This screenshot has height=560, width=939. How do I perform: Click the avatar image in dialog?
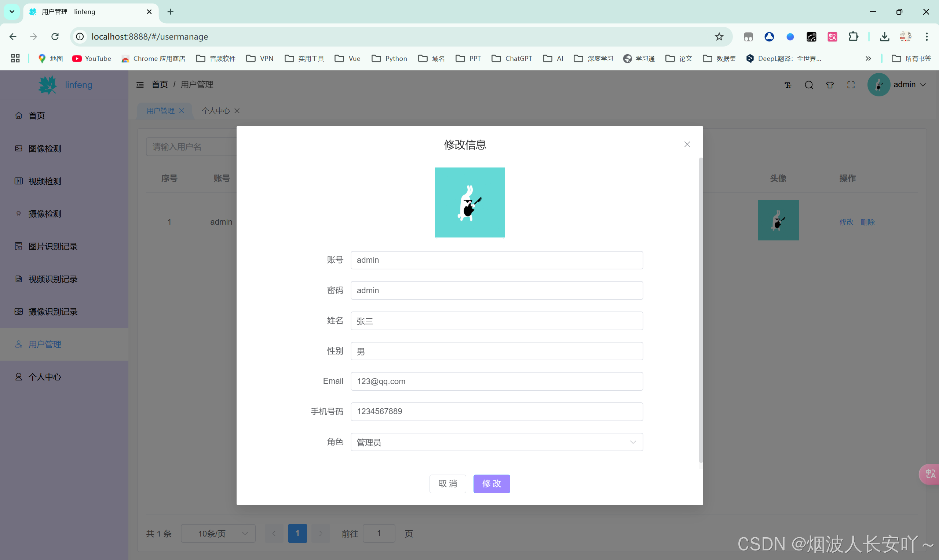pos(469,203)
